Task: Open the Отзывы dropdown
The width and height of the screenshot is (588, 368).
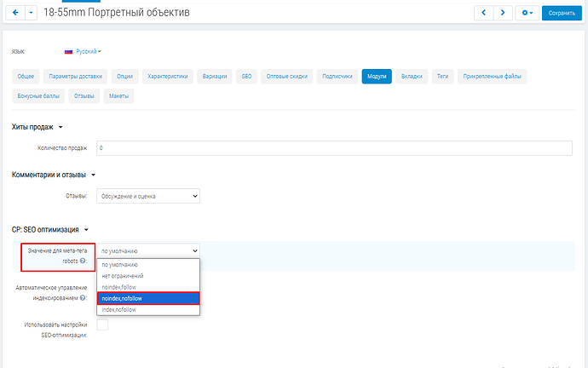Action: pos(148,196)
